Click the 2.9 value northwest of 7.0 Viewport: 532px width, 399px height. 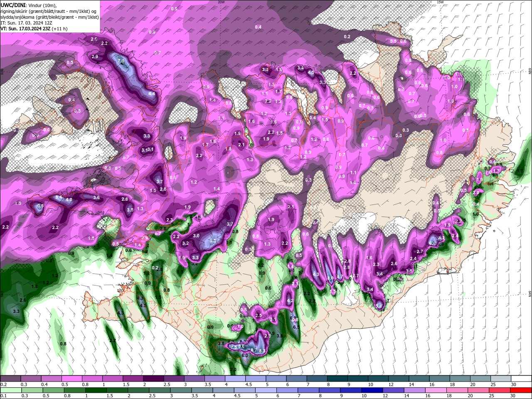[95, 57]
